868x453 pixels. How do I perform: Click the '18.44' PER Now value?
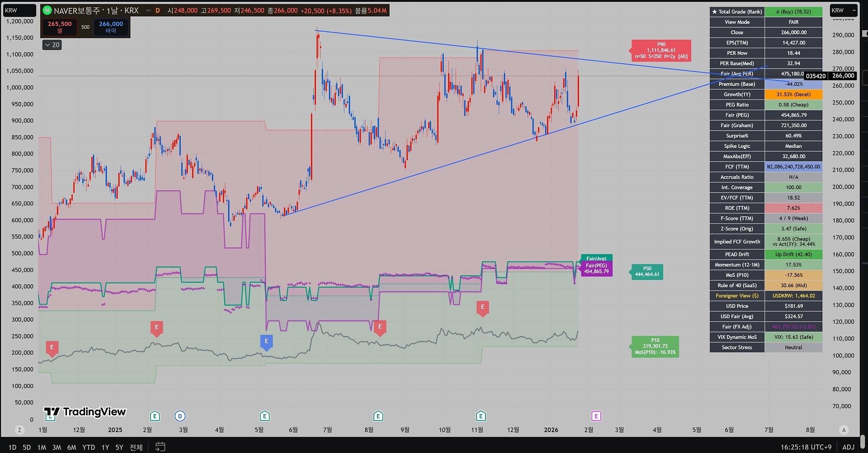(x=793, y=53)
